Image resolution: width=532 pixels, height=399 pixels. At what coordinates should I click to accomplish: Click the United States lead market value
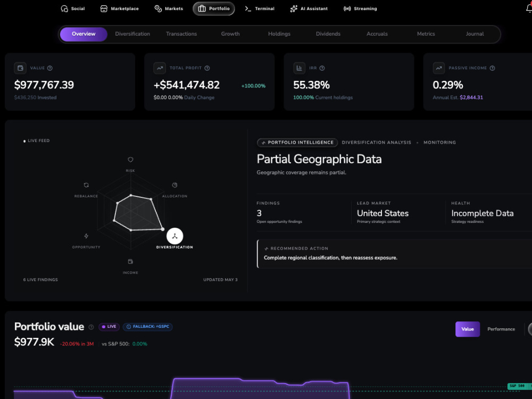click(x=383, y=213)
